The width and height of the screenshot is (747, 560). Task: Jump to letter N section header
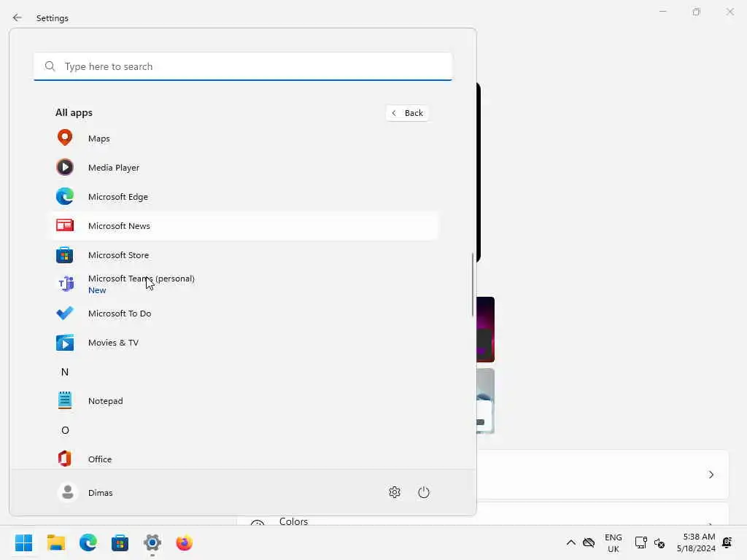pyautogui.click(x=65, y=372)
